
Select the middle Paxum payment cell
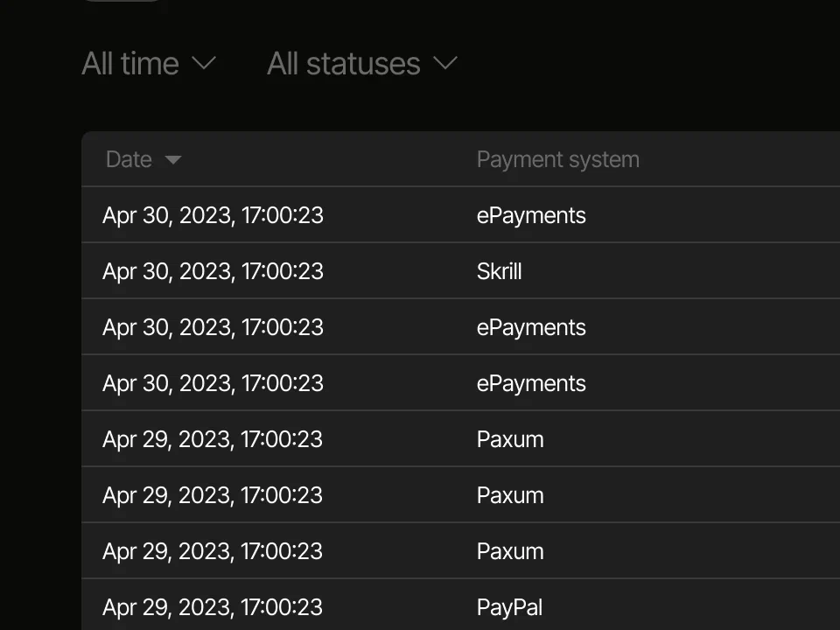(510, 495)
